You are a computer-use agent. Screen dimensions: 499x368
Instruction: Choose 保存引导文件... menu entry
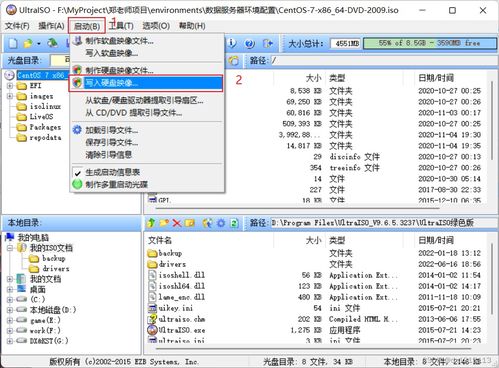[112, 142]
